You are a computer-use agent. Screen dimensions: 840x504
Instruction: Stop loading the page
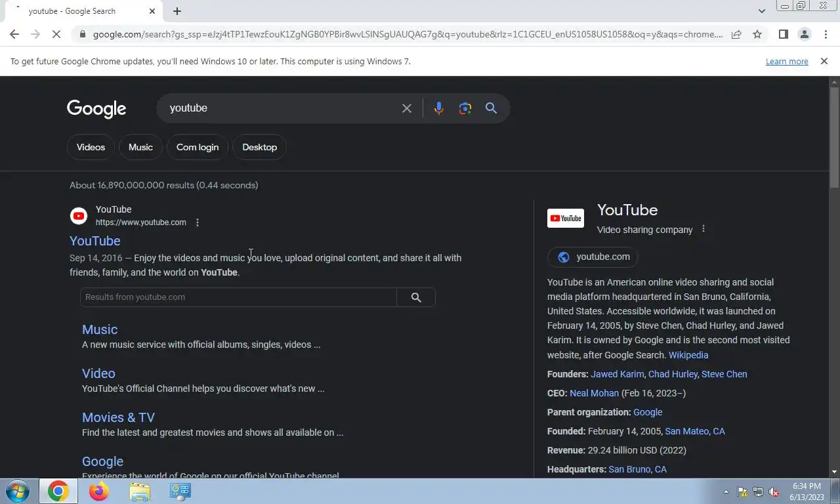56,34
